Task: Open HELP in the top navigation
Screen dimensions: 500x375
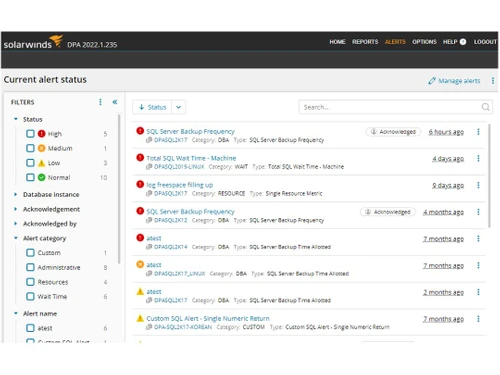Action: point(450,42)
